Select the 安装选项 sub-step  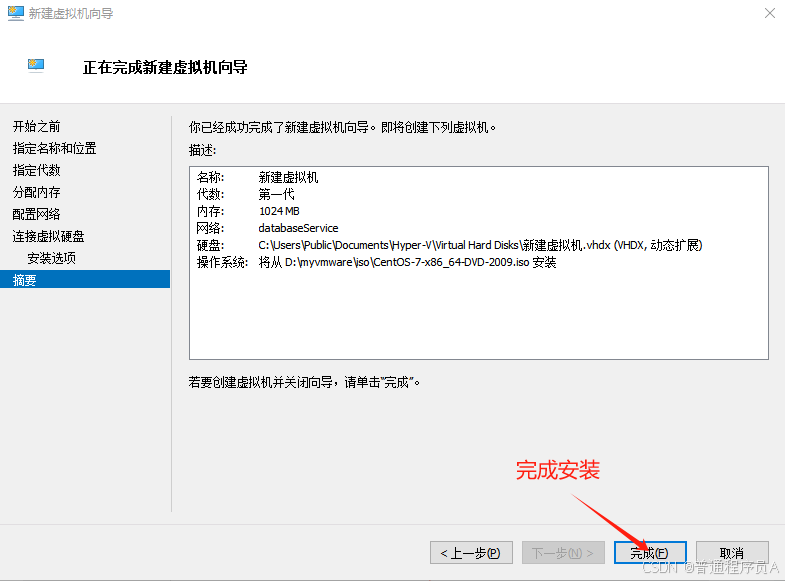52,258
